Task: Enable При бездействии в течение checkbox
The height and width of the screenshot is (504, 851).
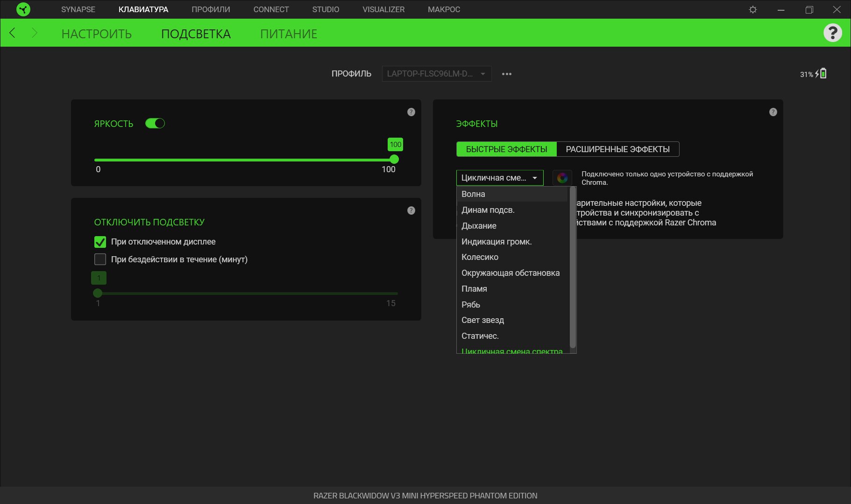Action: pos(100,259)
